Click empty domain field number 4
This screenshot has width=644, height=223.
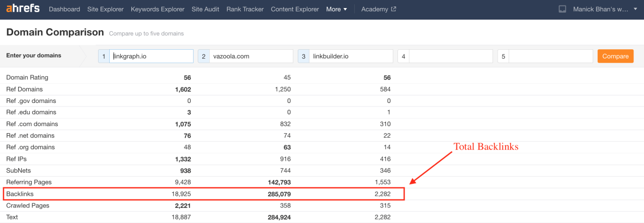pos(450,56)
